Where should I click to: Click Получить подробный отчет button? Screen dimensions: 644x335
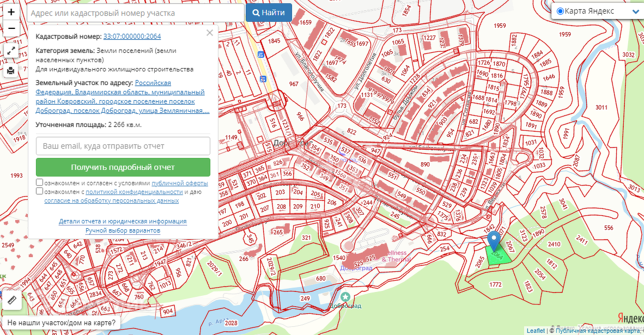(123, 167)
